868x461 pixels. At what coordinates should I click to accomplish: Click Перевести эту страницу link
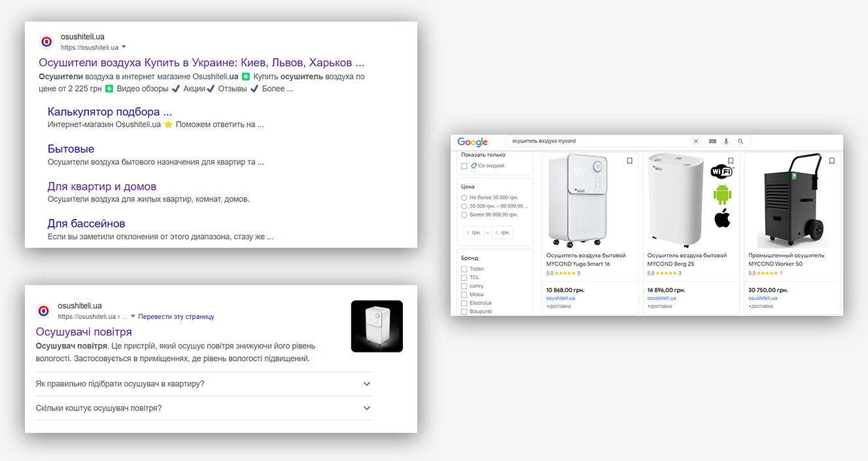point(176,316)
